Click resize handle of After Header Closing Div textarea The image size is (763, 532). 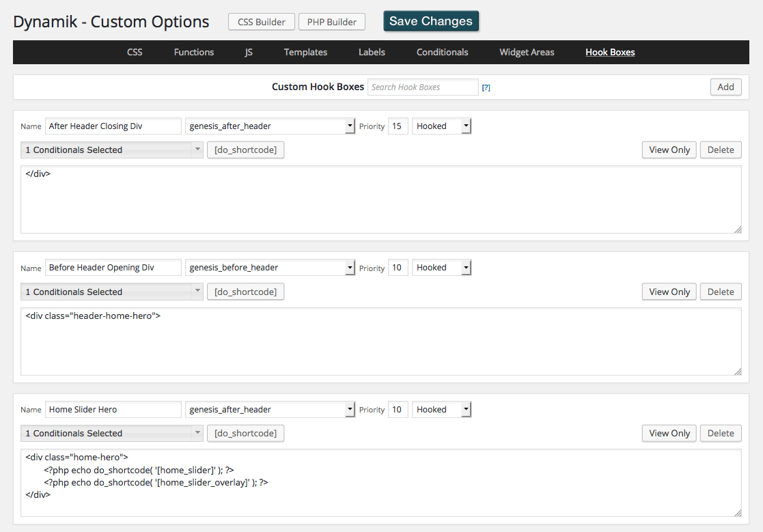pos(738,229)
